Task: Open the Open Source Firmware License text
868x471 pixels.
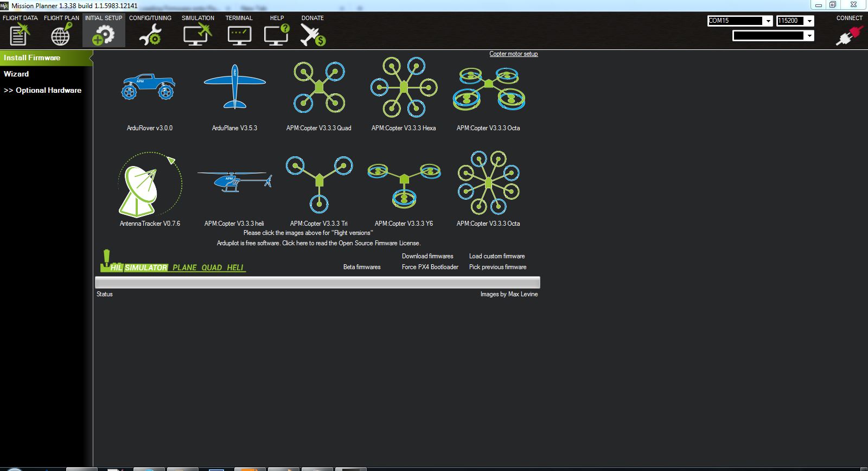Action: (318, 243)
